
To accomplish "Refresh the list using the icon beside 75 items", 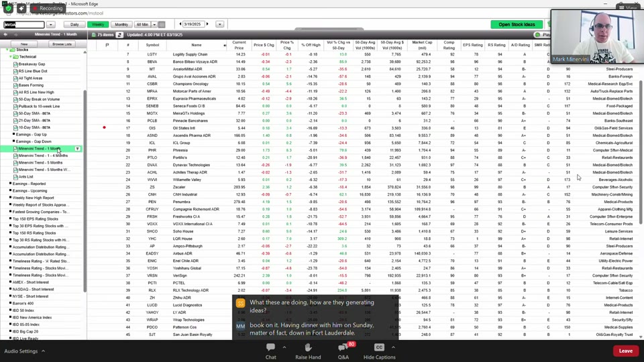I will point(119,35).
